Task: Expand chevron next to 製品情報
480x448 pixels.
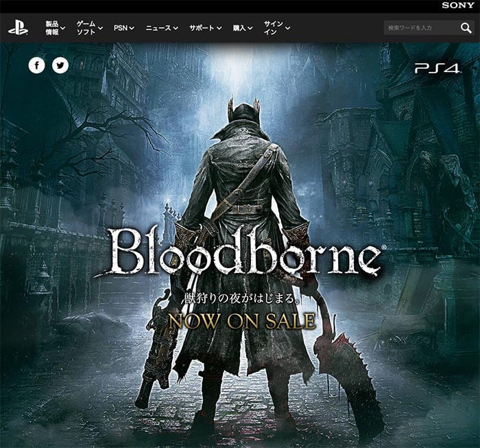Action: [63, 28]
